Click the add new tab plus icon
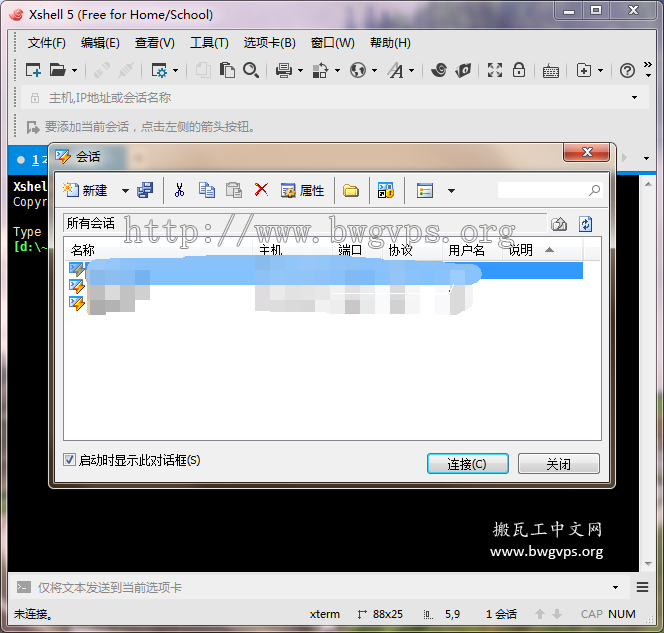The image size is (664, 633). (584, 70)
